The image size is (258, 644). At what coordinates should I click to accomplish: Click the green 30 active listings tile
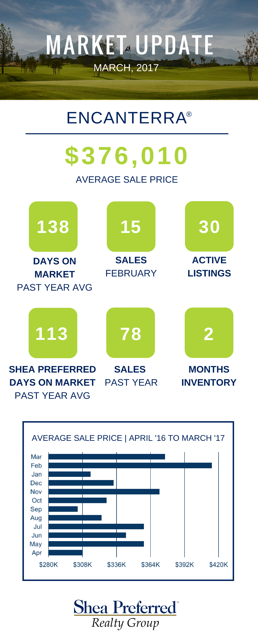(209, 226)
